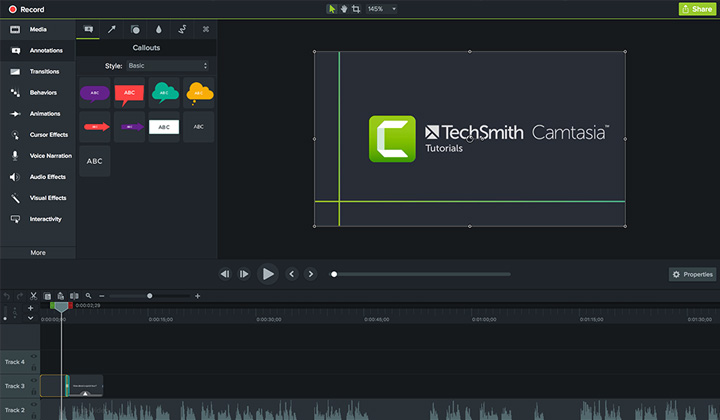Step forward to the next frame
720x420 pixels.
click(244, 274)
